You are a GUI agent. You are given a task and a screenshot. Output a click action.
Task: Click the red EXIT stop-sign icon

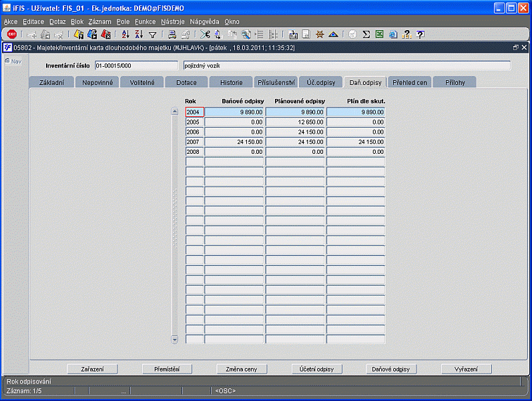click(12, 34)
